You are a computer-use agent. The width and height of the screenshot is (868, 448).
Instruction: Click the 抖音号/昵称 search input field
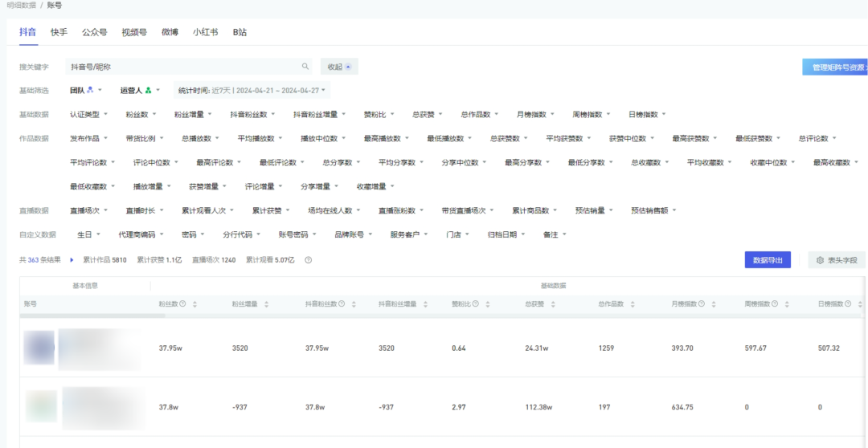click(x=181, y=67)
